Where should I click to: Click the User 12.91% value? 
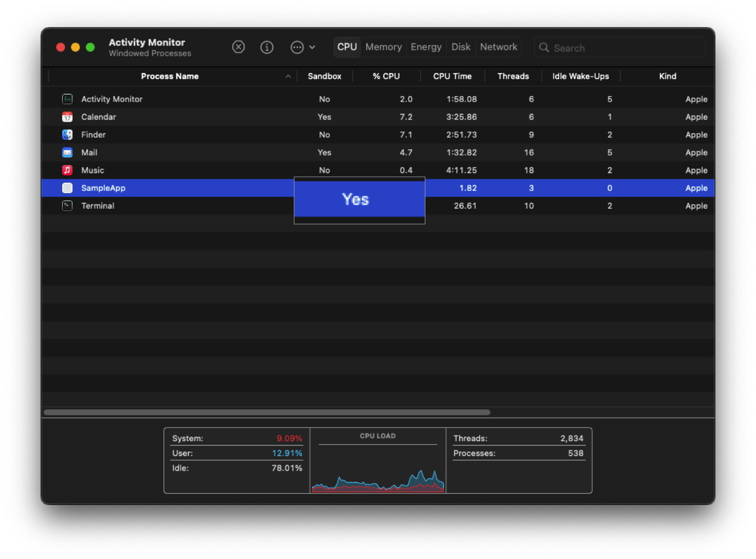coord(287,453)
